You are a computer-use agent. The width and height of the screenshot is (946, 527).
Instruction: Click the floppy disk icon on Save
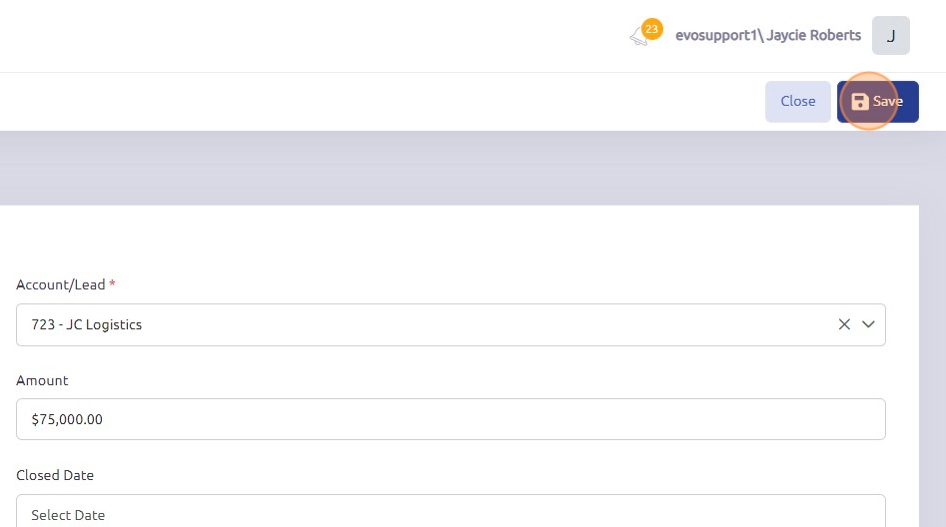coord(859,101)
